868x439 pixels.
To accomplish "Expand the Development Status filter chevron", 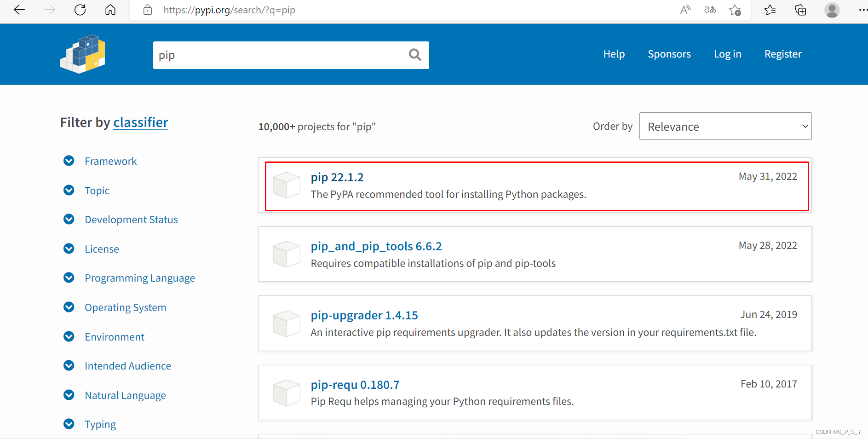I will pyautogui.click(x=69, y=219).
